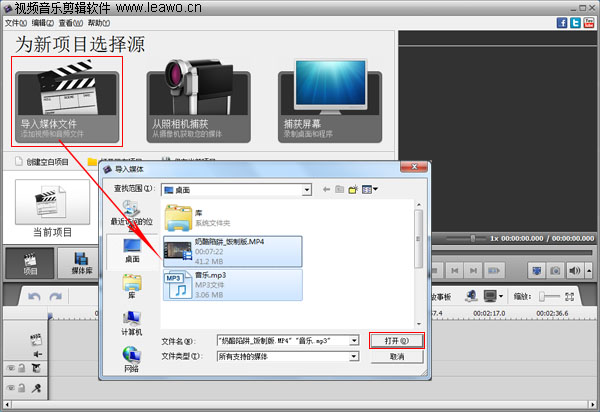Open the YouTube link icon
This screenshot has width=600, height=412.
589,23
